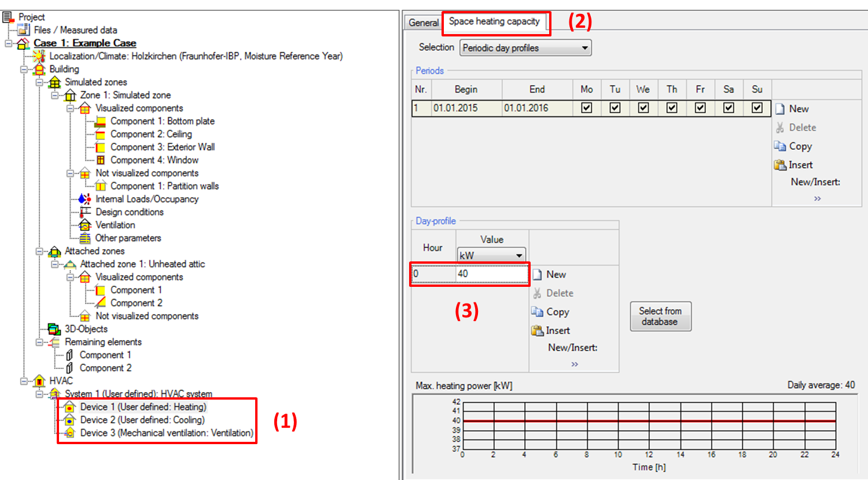This screenshot has width=868, height=480.
Task: Click Insert in the Periods panel
Action: (793, 165)
